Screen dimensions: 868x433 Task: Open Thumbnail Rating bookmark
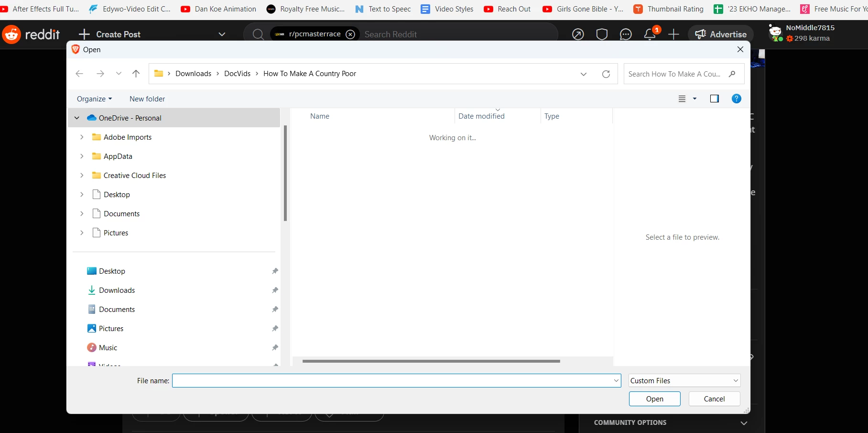click(x=668, y=9)
